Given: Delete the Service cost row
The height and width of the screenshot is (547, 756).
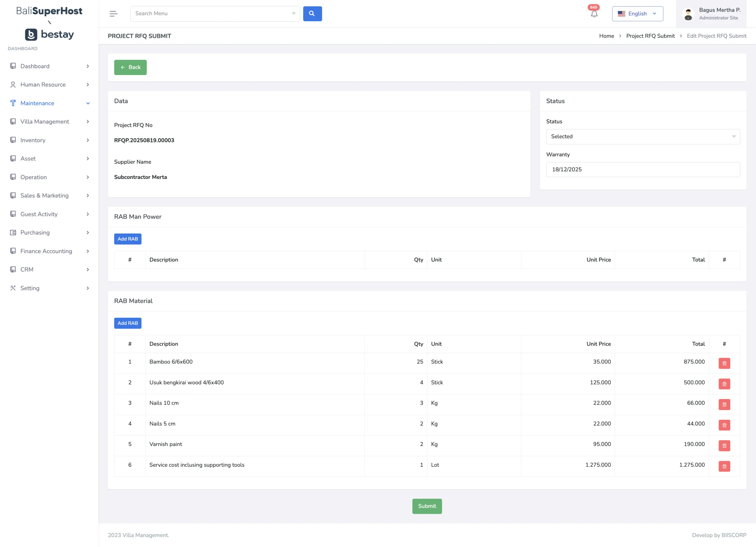Looking at the screenshot, I should (x=724, y=466).
